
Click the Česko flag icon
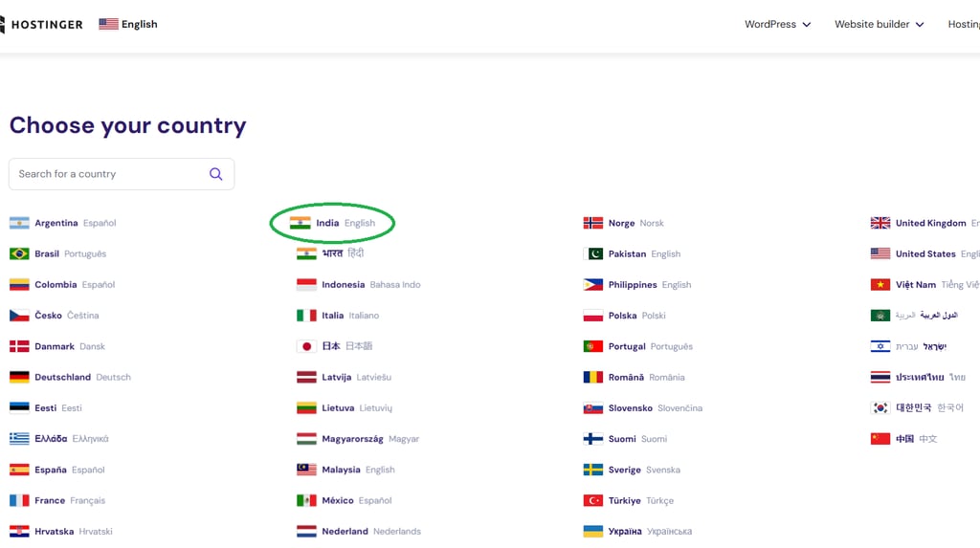point(19,316)
